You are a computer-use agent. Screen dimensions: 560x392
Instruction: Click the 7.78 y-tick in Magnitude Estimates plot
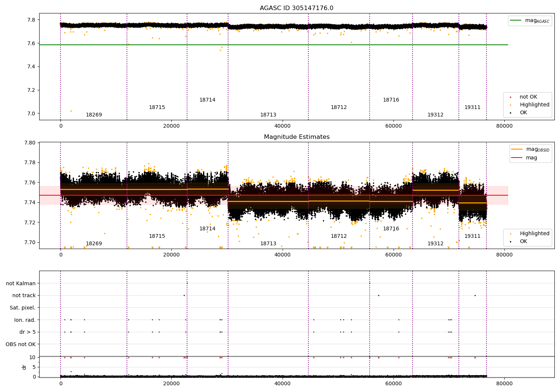30,163
